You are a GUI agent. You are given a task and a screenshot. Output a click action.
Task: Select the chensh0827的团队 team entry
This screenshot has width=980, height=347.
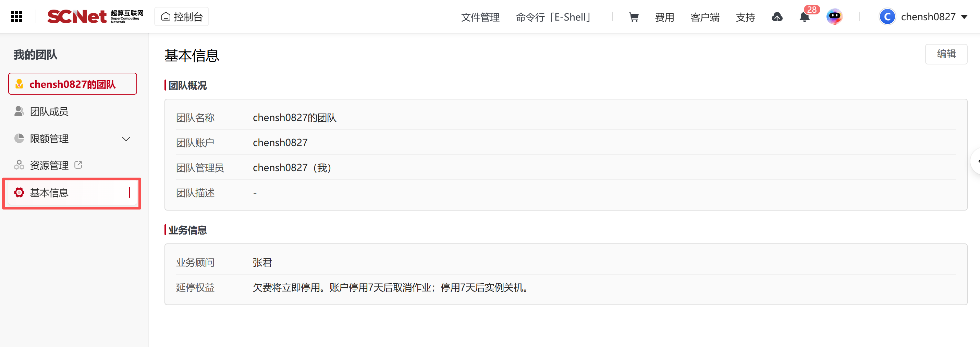tap(72, 84)
